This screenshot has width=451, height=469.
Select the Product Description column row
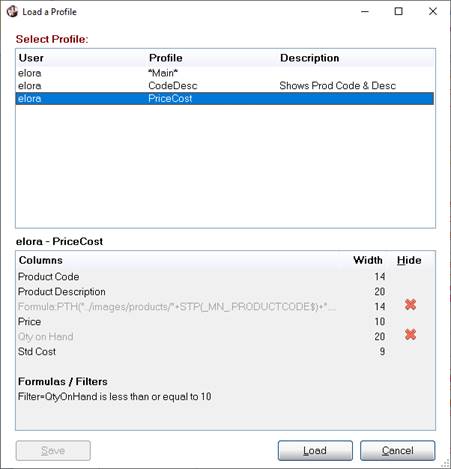tap(225, 292)
